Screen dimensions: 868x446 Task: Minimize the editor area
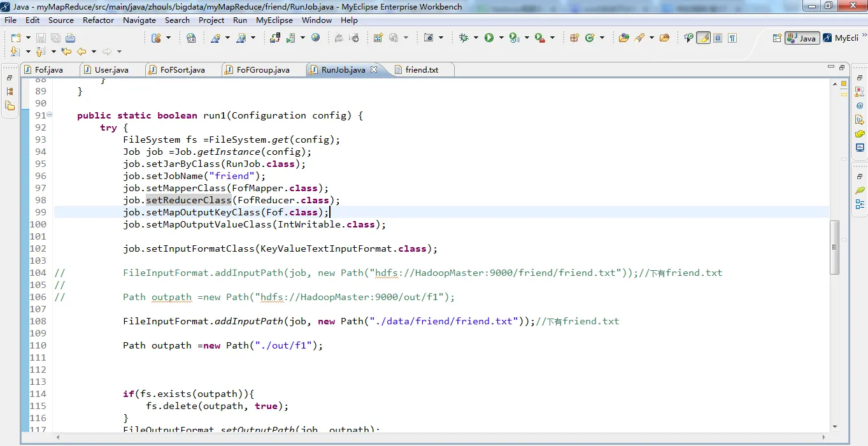(x=831, y=66)
